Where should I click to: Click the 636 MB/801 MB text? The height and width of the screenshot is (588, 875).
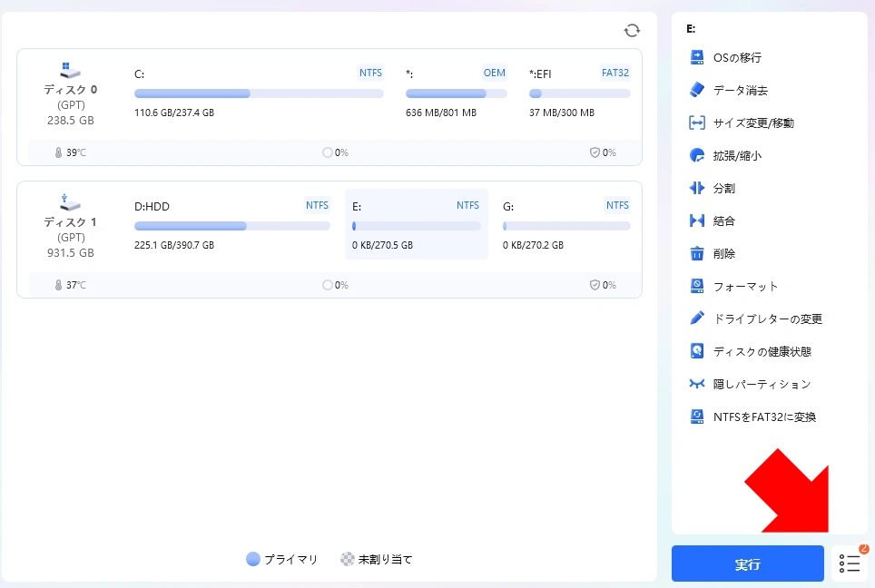(x=441, y=113)
